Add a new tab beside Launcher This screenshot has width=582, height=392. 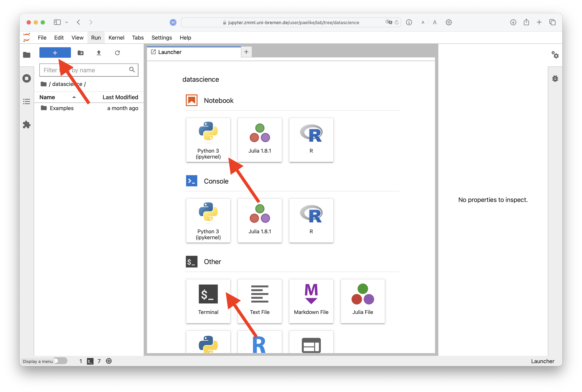[x=246, y=52]
